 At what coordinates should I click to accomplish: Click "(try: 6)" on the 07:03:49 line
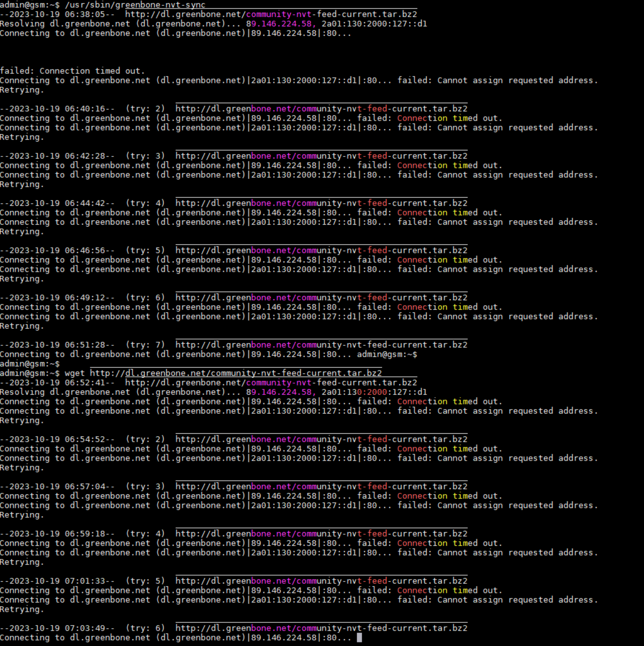[x=145, y=628]
